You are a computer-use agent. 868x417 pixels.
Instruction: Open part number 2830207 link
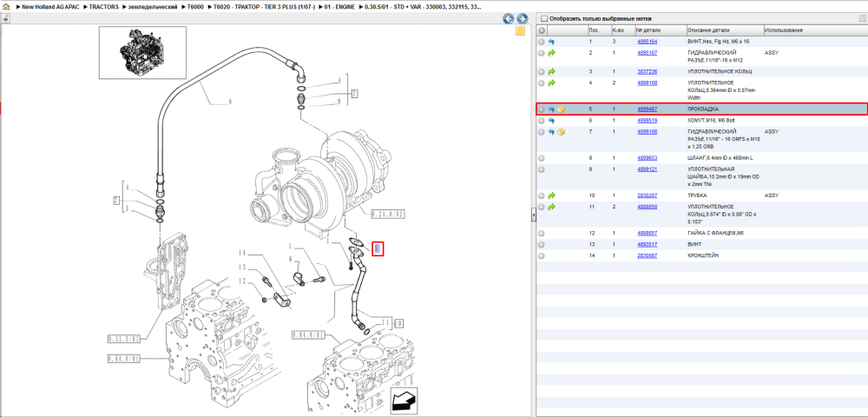tap(648, 195)
